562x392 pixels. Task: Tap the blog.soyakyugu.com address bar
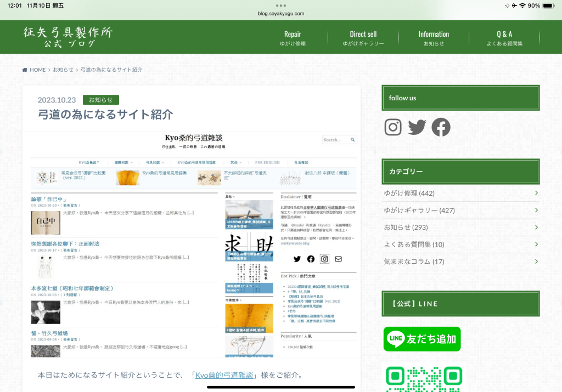281,14
